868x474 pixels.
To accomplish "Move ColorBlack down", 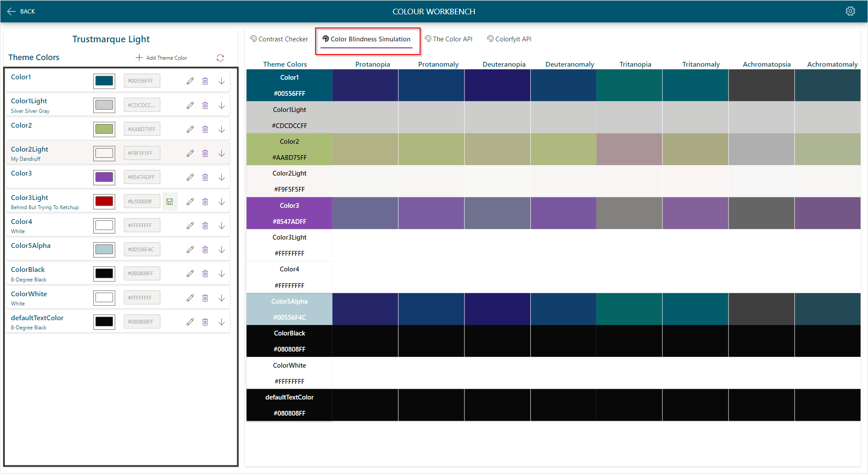I will click(x=221, y=274).
